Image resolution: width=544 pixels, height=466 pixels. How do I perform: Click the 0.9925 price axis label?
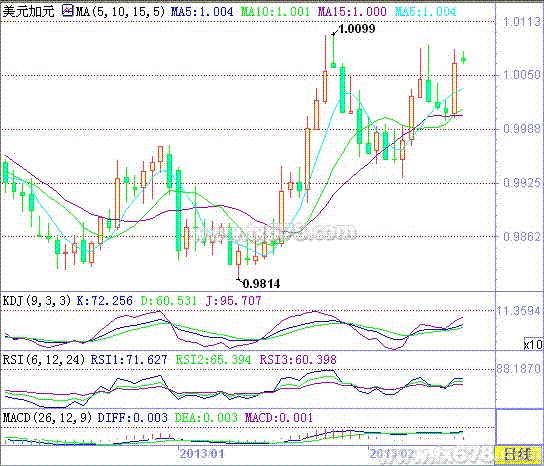click(522, 183)
